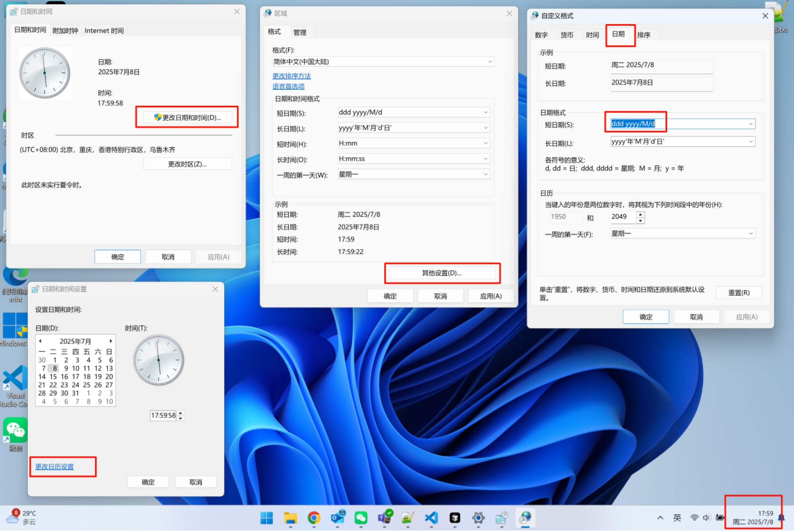
Task: Click 更改日期和时间(D) button
Action: pos(187,117)
